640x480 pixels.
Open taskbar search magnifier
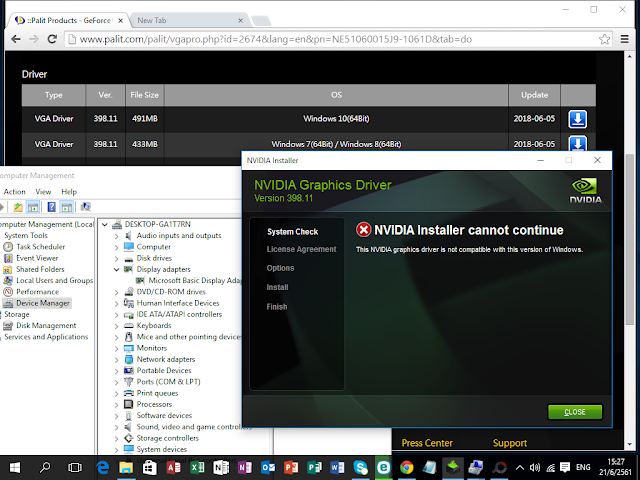(x=45, y=468)
